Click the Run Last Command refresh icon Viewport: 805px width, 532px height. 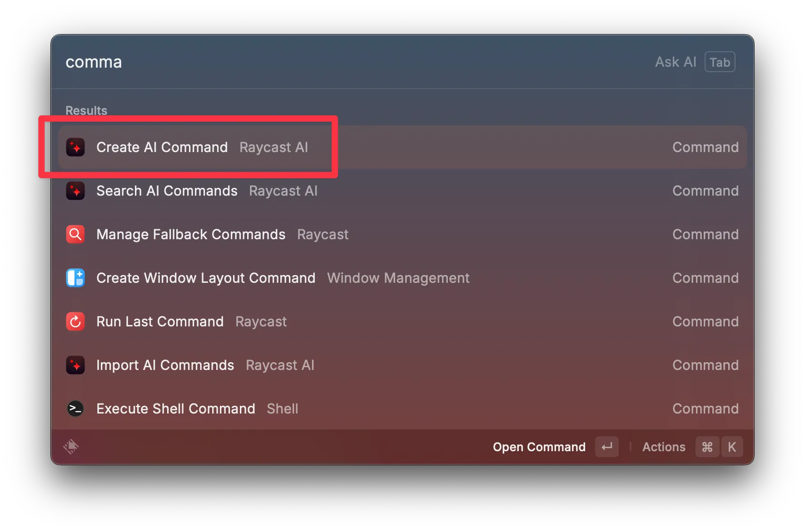pyautogui.click(x=75, y=321)
